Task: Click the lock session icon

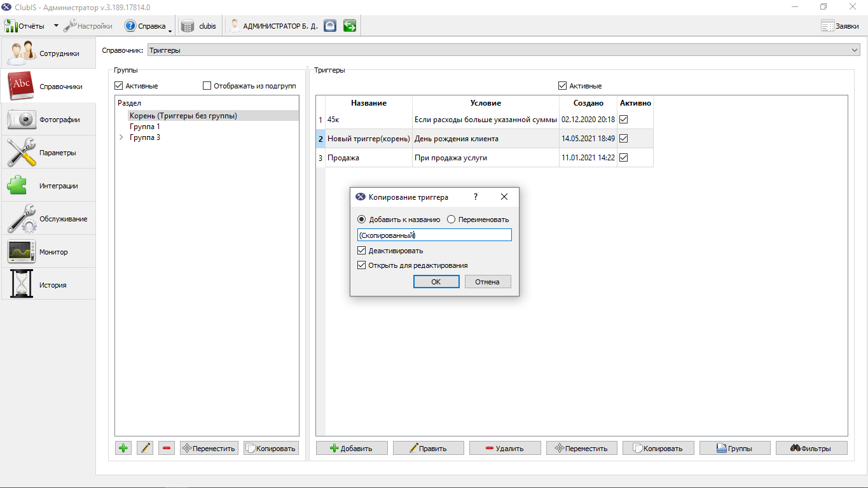Action: coord(330,26)
